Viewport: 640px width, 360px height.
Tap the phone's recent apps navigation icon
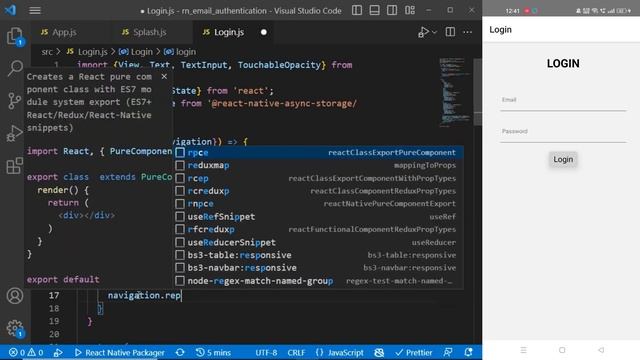click(524, 350)
